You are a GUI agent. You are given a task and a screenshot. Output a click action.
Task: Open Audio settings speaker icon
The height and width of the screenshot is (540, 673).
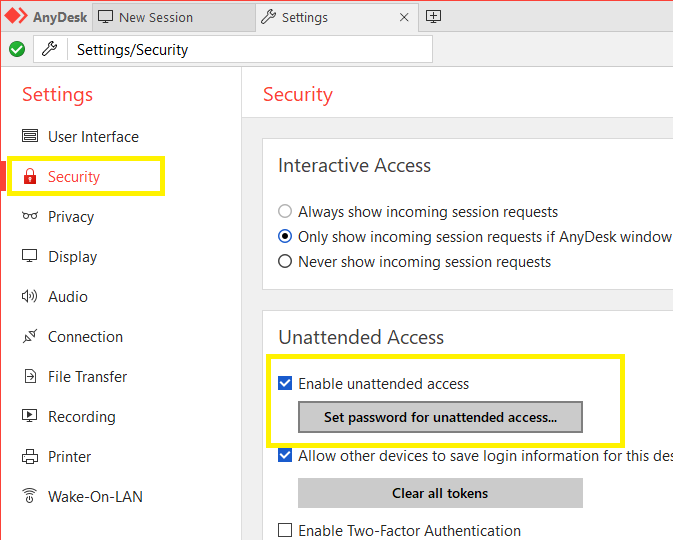click(30, 297)
